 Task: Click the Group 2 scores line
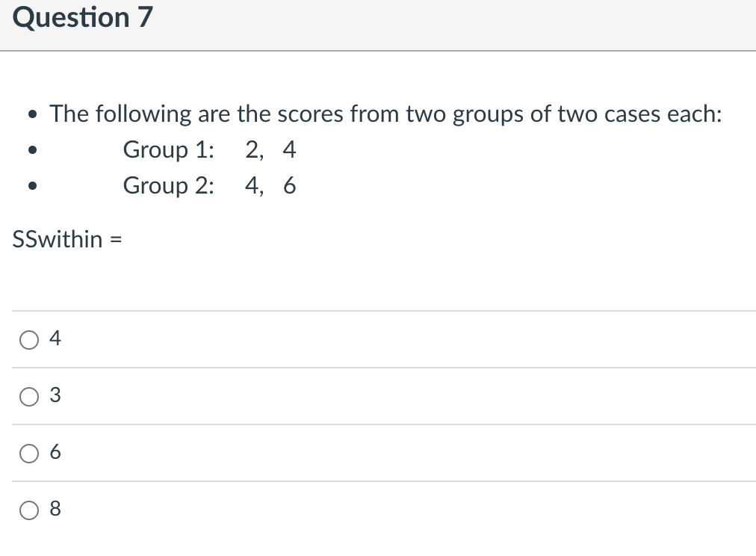[x=209, y=186]
